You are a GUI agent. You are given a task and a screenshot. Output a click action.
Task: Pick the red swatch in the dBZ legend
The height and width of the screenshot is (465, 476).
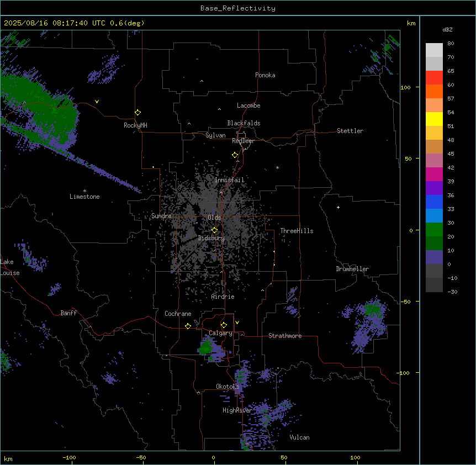(x=434, y=78)
